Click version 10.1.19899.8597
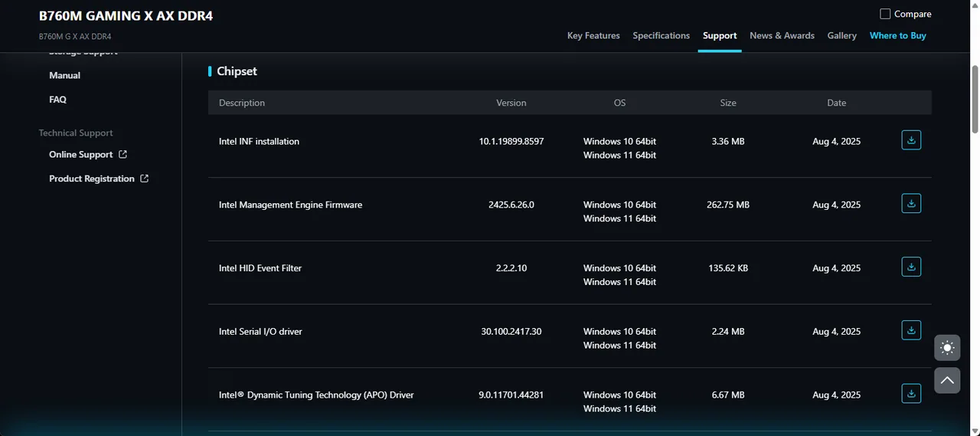 511,142
